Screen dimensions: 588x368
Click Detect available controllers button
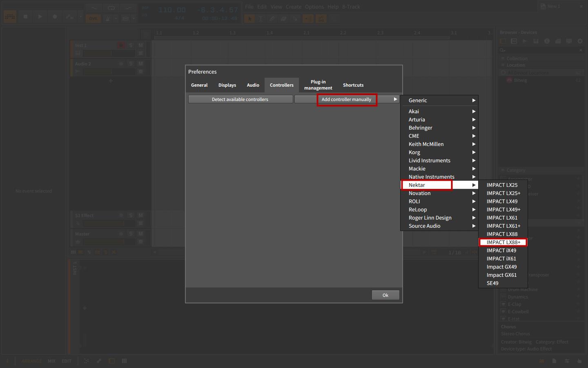point(240,99)
